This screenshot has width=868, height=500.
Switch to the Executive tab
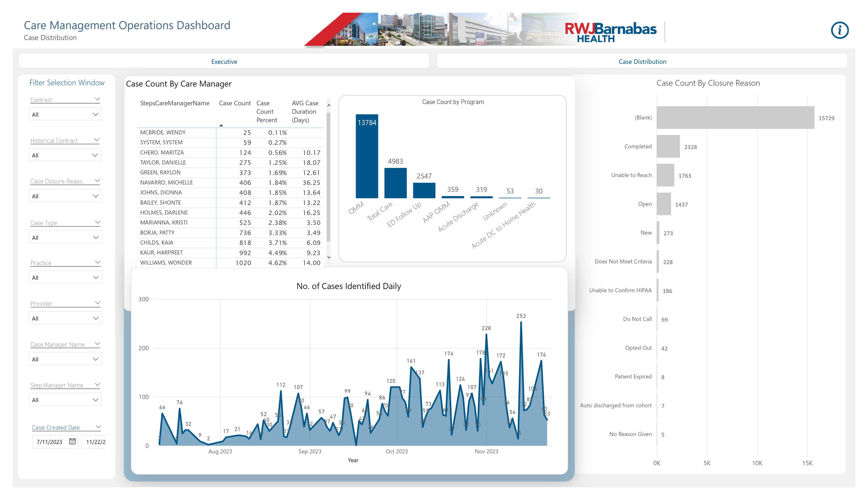[224, 62]
